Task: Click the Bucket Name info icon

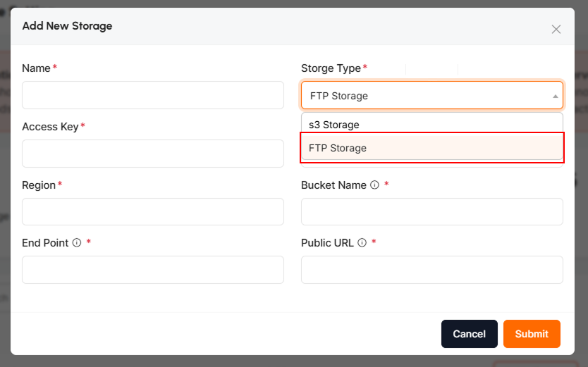Action: coord(374,185)
